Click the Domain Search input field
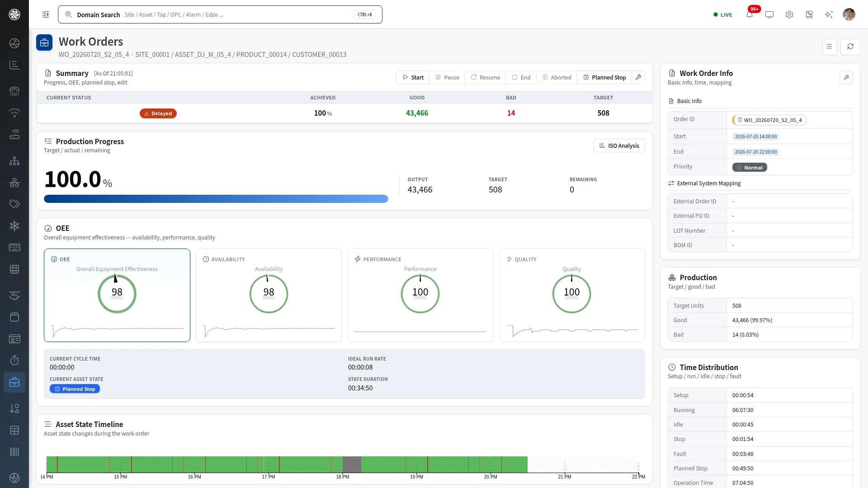This screenshot has height=488, width=868. click(x=220, y=14)
